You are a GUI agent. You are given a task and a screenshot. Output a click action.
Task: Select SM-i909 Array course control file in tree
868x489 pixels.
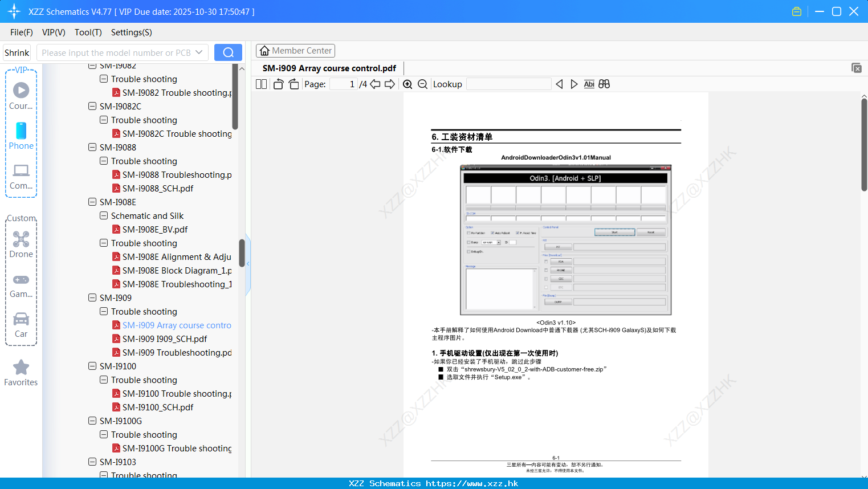[172, 325]
